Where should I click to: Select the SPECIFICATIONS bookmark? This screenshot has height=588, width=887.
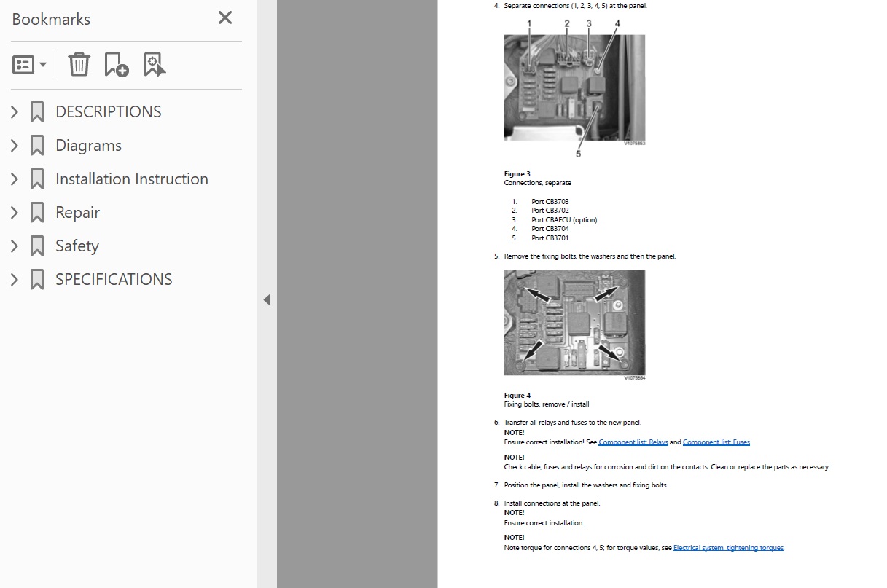click(x=114, y=279)
